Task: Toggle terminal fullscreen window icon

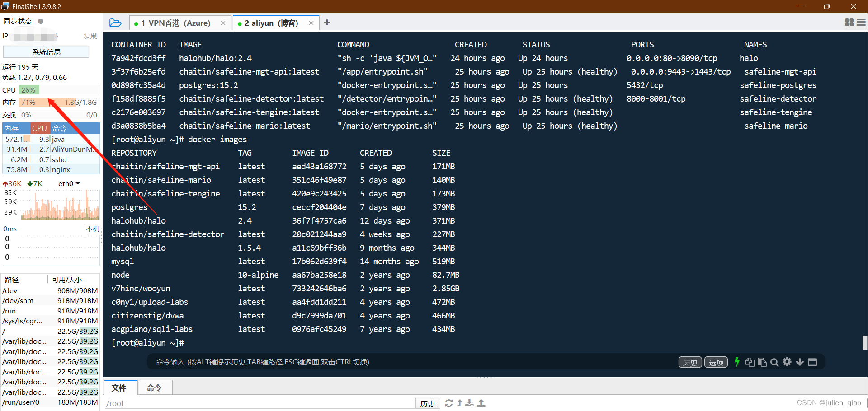Action: (812, 362)
